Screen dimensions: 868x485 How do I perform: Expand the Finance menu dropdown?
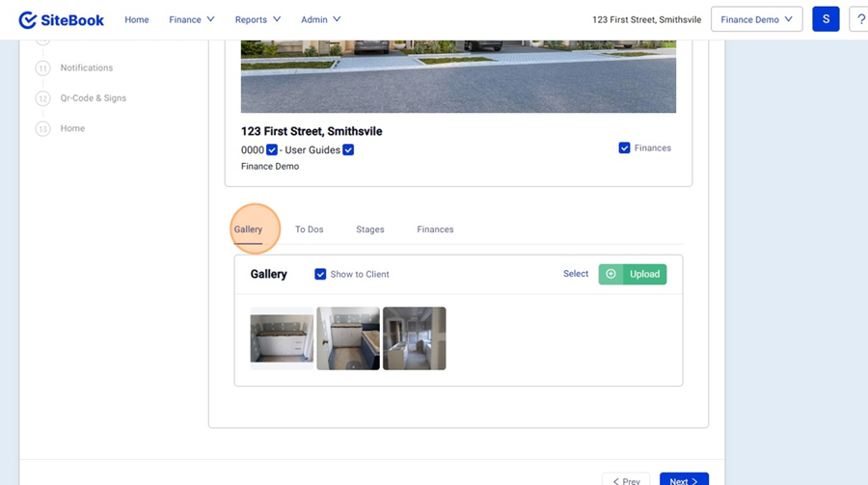coord(191,19)
